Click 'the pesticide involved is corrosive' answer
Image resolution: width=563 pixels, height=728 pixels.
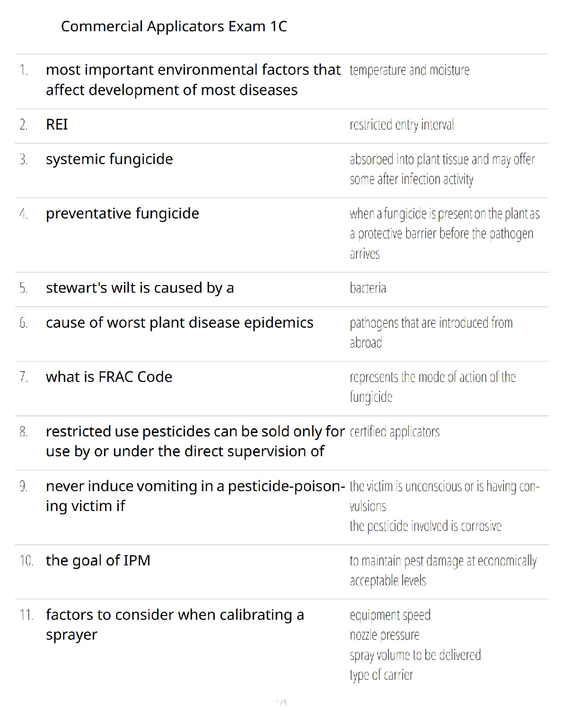(425, 526)
